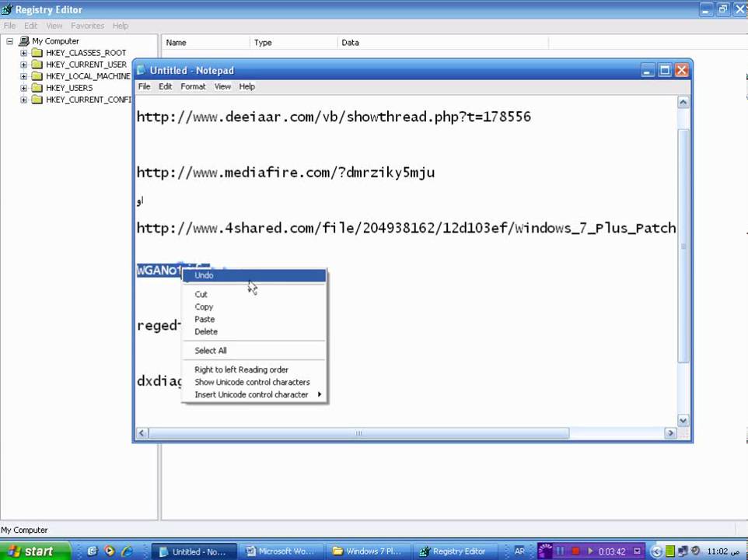Choose Undo in the context menu
The image size is (748, 560).
tap(254, 275)
